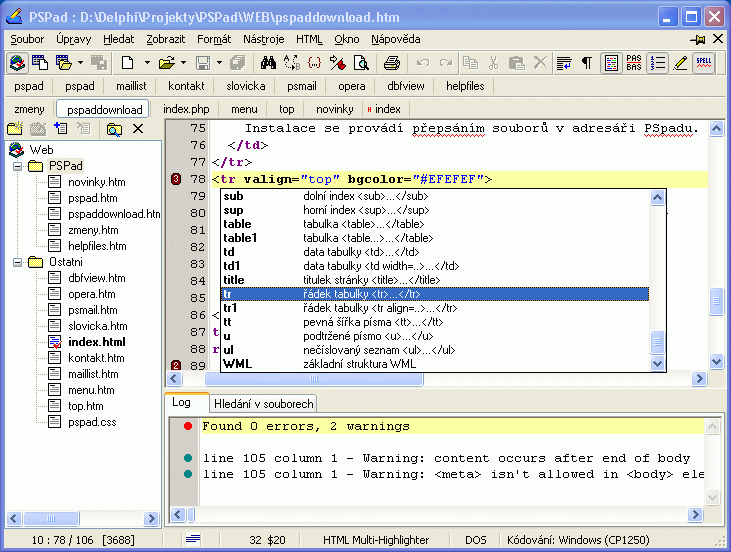Click red bookmark 3 marker at line 78
Image resolution: width=731 pixels, height=552 pixels.
pos(176,179)
